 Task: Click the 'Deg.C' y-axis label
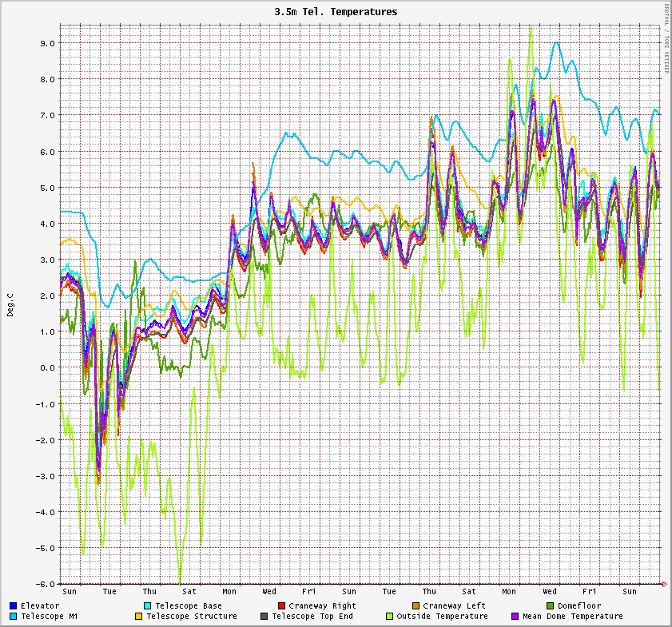10,305
